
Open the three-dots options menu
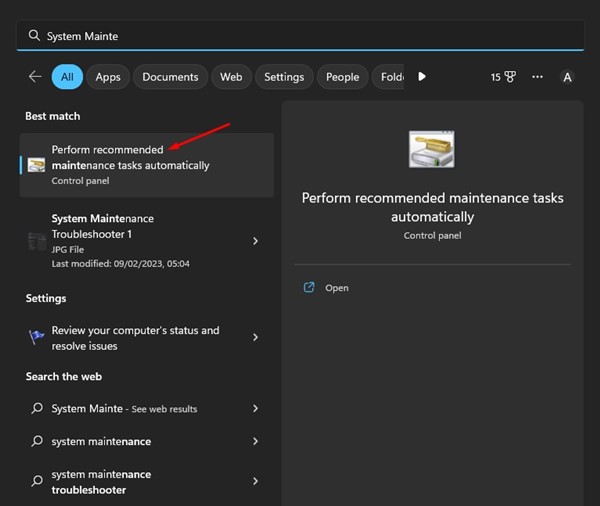pos(537,77)
